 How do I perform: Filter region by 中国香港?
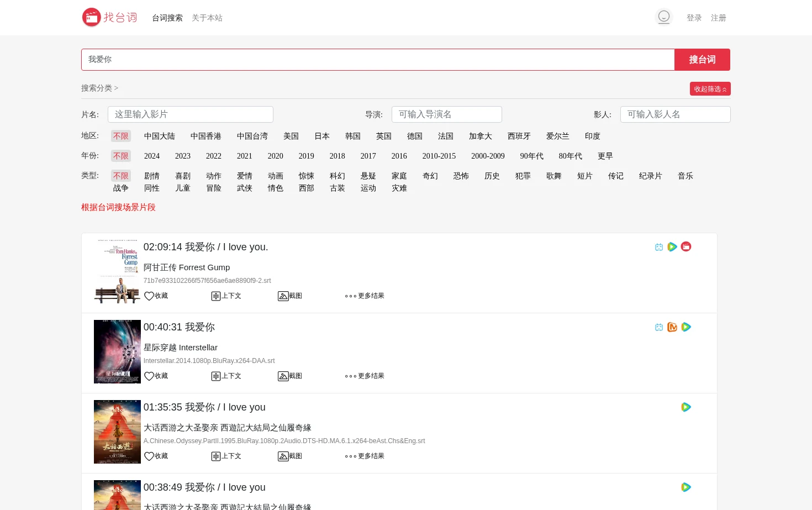[206, 136]
